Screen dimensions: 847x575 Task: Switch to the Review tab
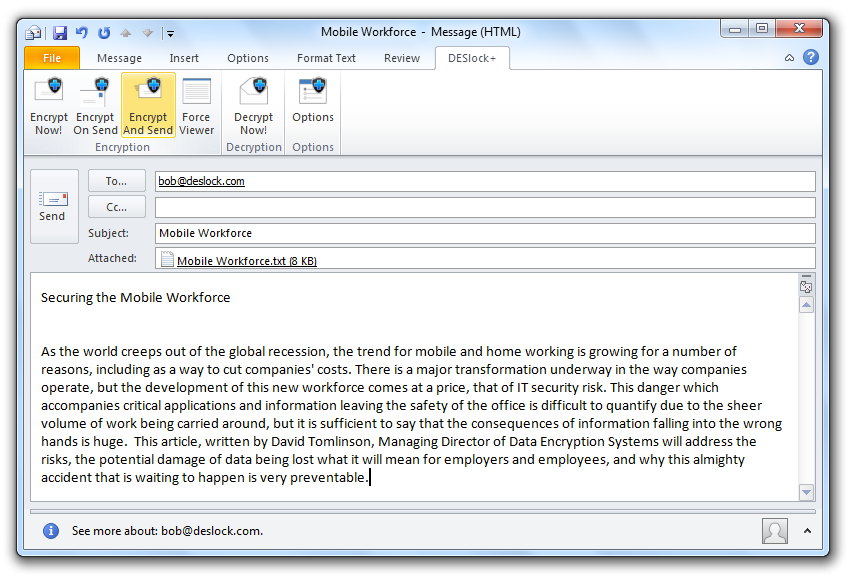[401, 58]
